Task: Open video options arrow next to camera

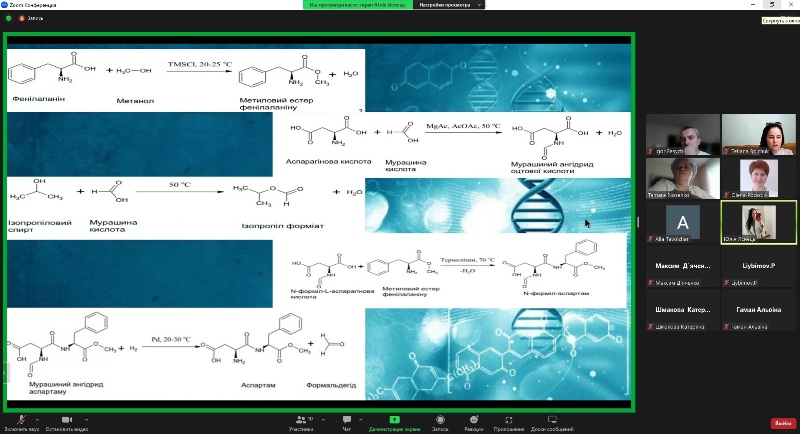Action: (86, 420)
